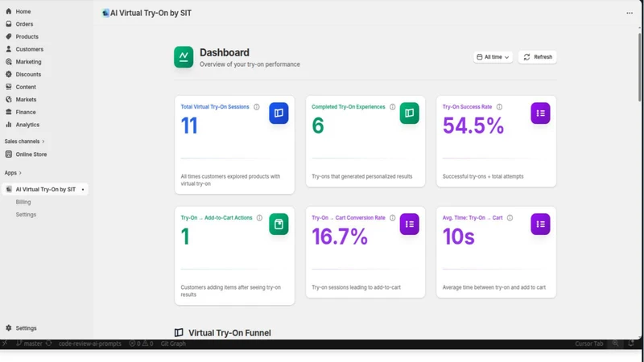Click the 54.5% success rate value
The width and height of the screenshot is (644, 362).
[473, 125]
